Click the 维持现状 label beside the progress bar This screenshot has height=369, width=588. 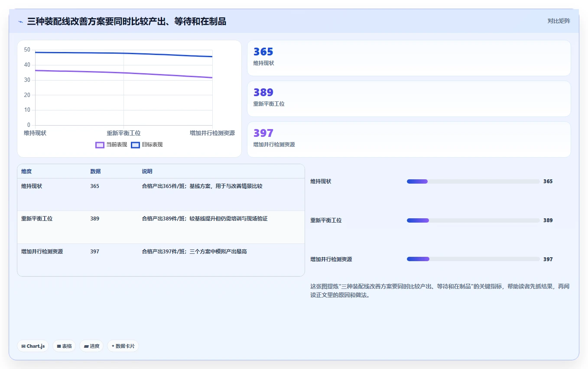321,181
